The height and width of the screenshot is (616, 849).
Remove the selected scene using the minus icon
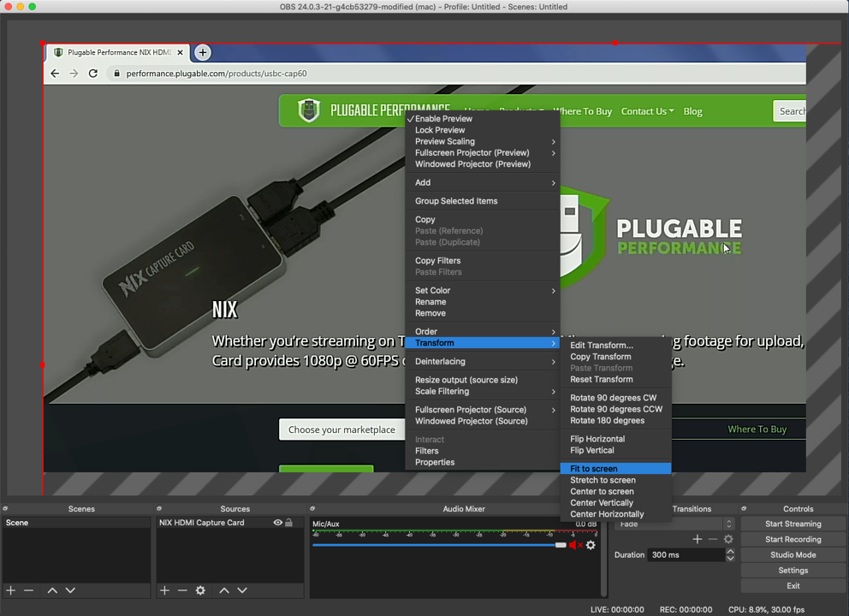pyautogui.click(x=28, y=589)
